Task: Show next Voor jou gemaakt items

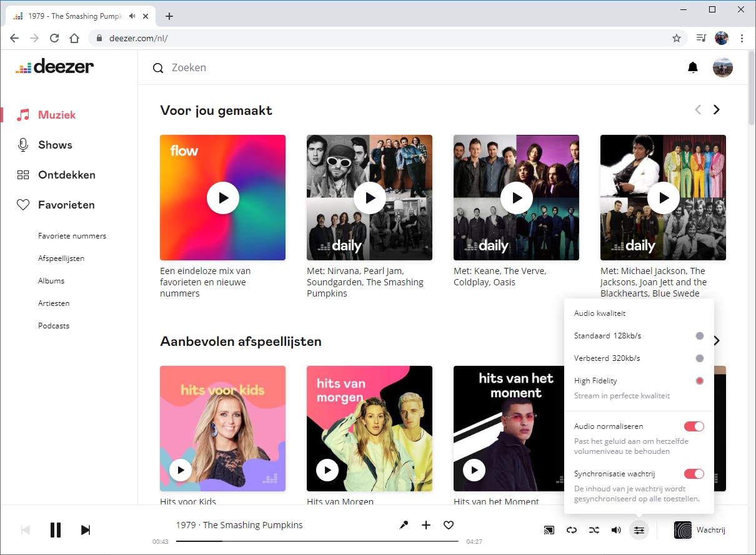Action: tap(717, 110)
